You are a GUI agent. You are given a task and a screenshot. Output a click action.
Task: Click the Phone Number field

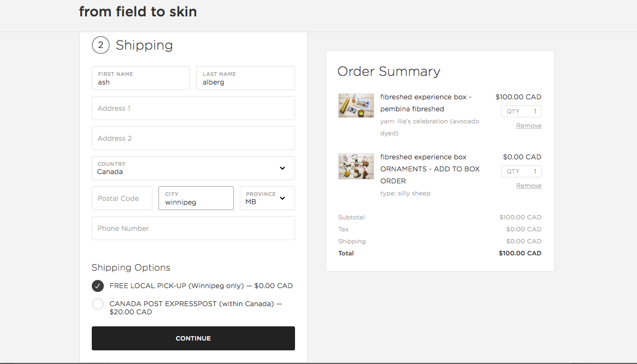tap(193, 228)
